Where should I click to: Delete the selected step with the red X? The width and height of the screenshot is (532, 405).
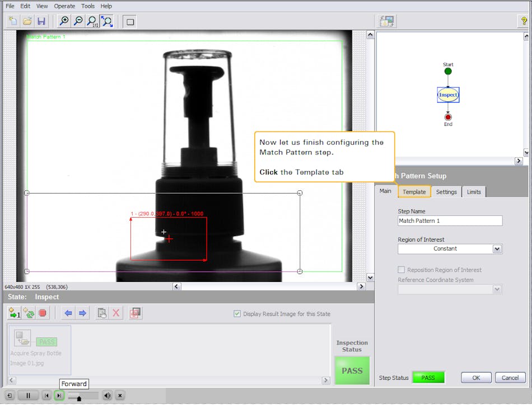pyautogui.click(x=116, y=313)
